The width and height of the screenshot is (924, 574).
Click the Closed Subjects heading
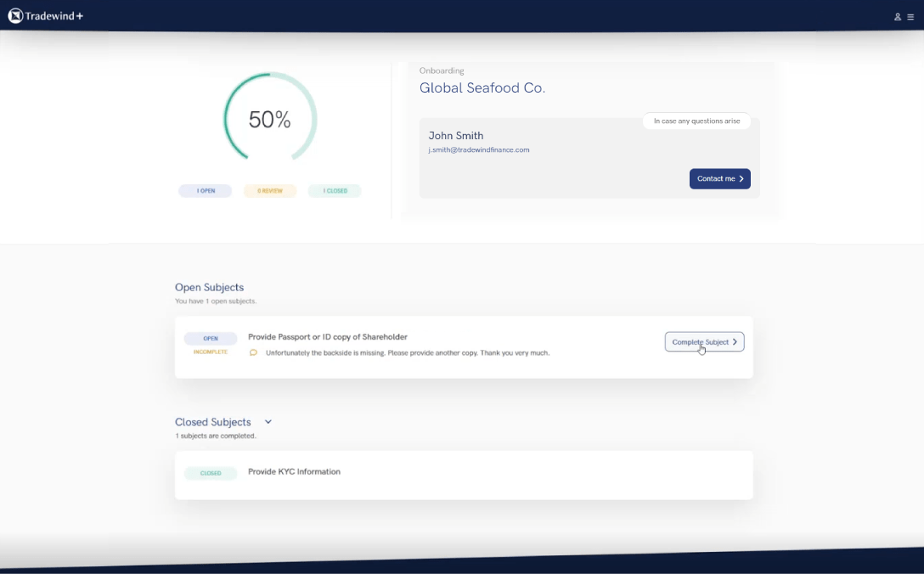coord(212,422)
